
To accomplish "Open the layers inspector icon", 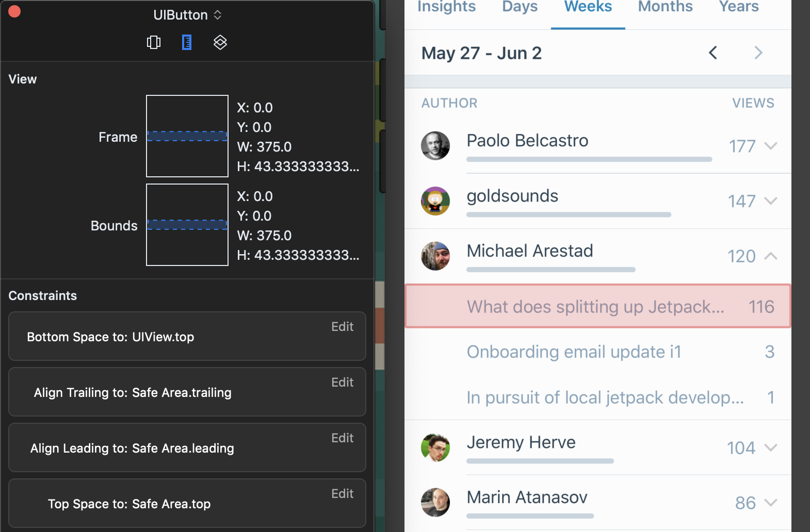I will pyautogui.click(x=220, y=42).
